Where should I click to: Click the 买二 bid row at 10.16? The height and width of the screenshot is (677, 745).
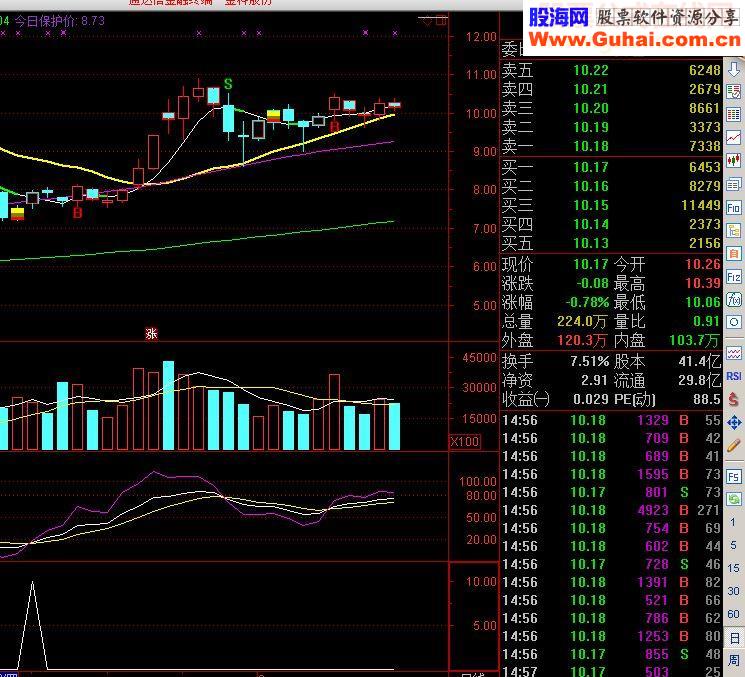point(611,186)
